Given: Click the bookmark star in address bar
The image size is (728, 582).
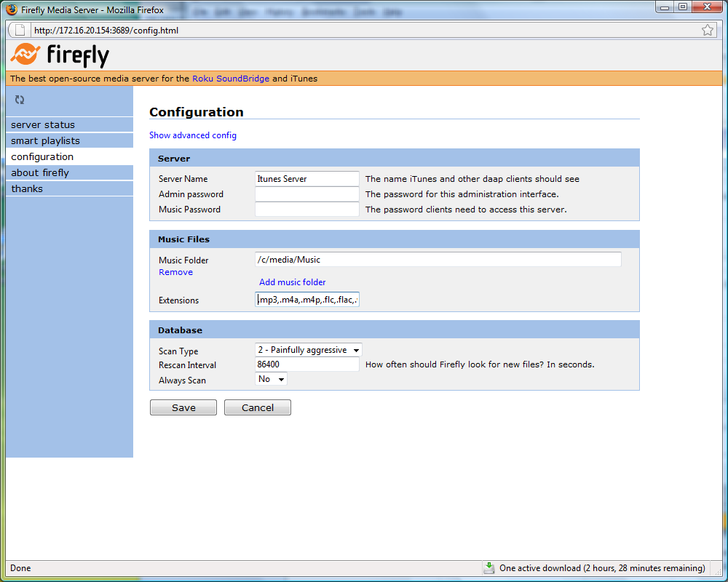Looking at the screenshot, I should coord(707,30).
